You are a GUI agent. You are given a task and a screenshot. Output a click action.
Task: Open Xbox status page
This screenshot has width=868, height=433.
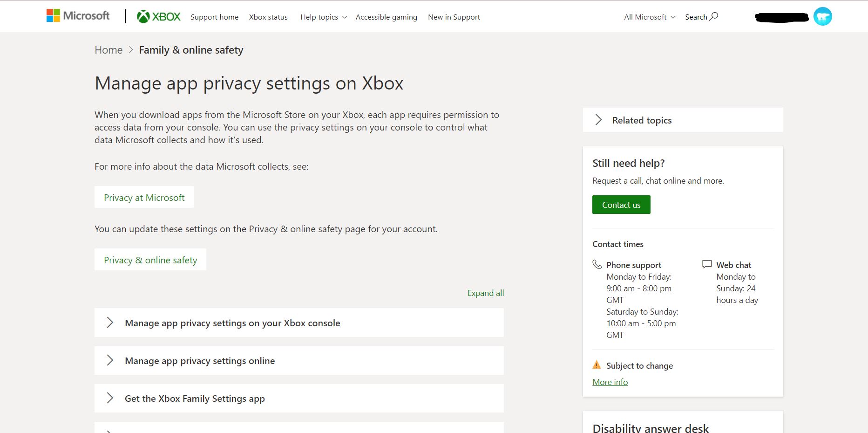coord(268,17)
